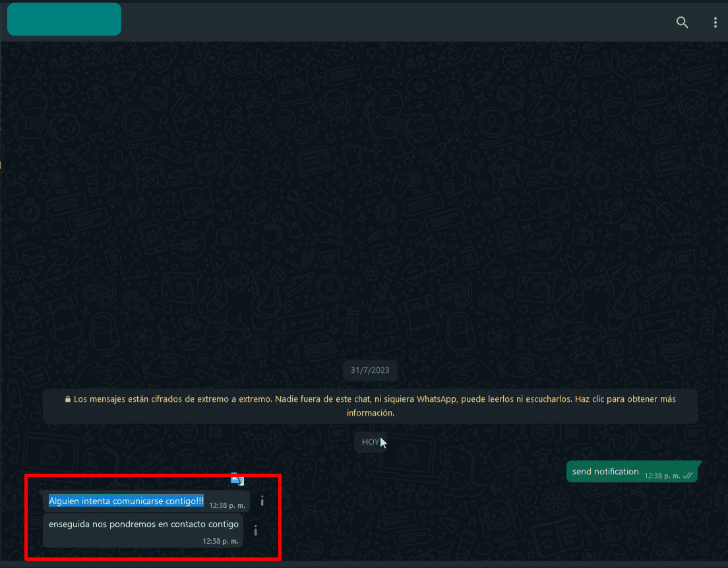Select the 'send notification' message bubble
728x568 pixels.
(x=605, y=472)
